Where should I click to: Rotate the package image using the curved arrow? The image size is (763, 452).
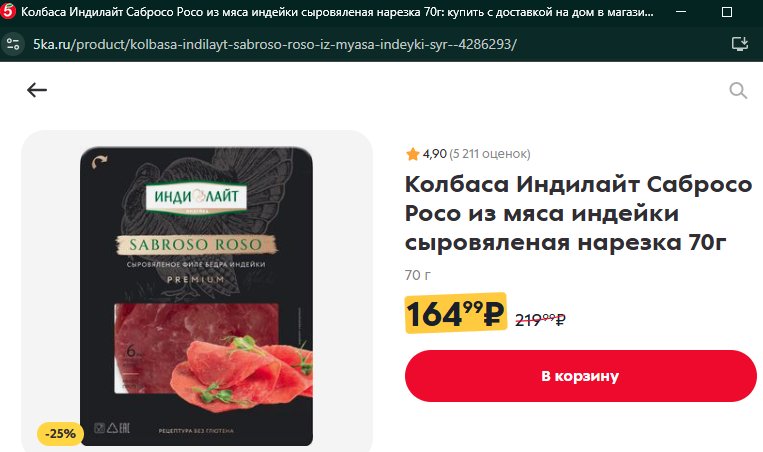pyautogui.click(x=100, y=162)
